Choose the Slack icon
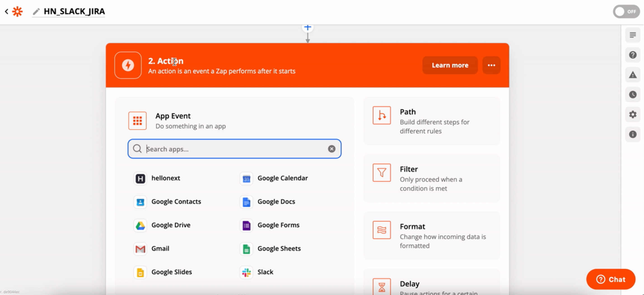 [246, 273]
